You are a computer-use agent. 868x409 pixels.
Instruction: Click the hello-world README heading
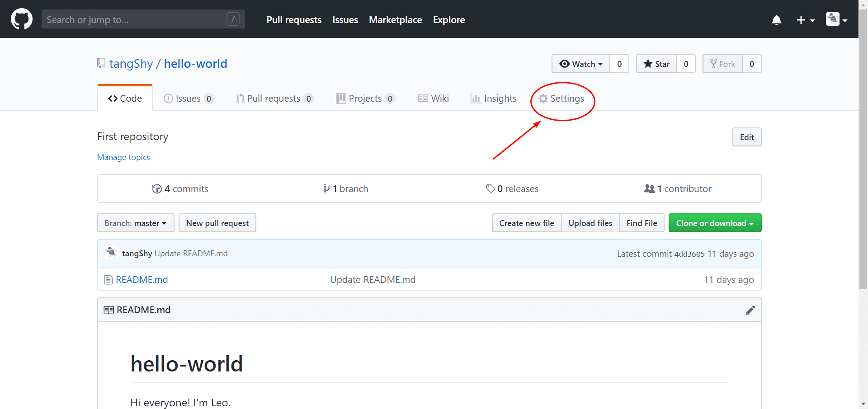(x=187, y=364)
